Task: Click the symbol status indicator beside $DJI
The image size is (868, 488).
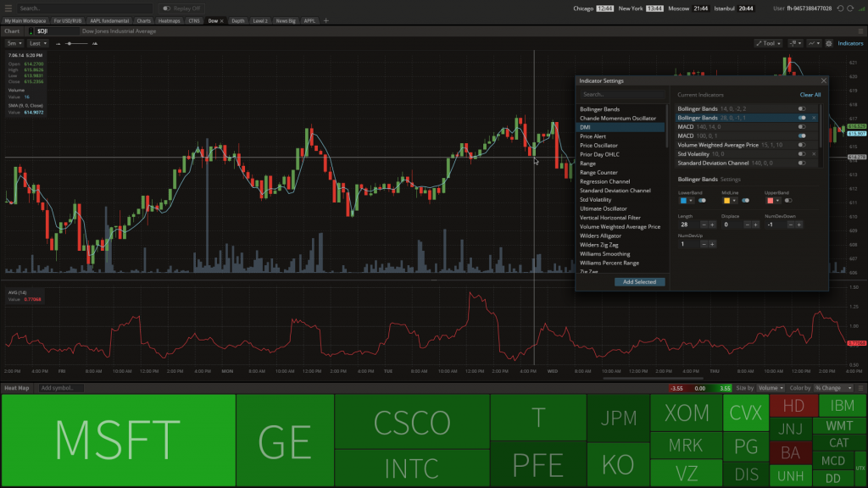Action: coord(31,31)
